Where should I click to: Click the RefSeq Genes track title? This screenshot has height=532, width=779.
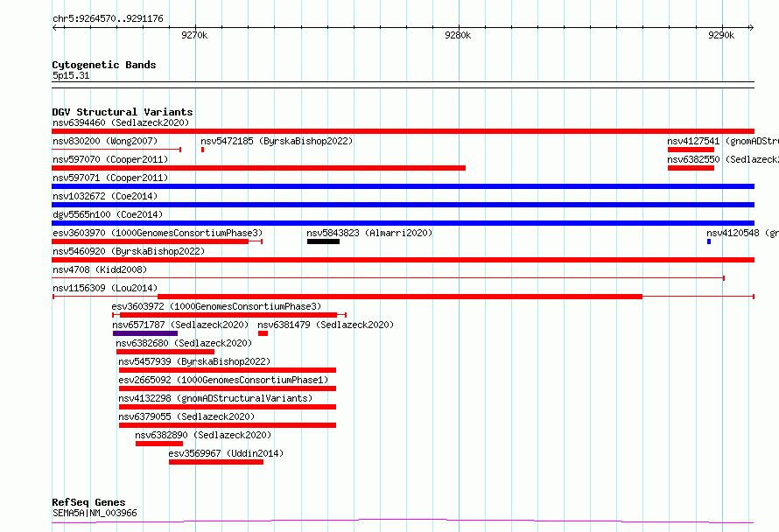(88, 502)
